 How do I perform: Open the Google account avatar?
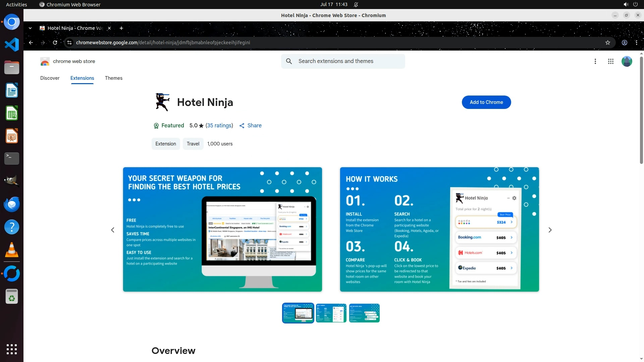pyautogui.click(x=626, y=61)
